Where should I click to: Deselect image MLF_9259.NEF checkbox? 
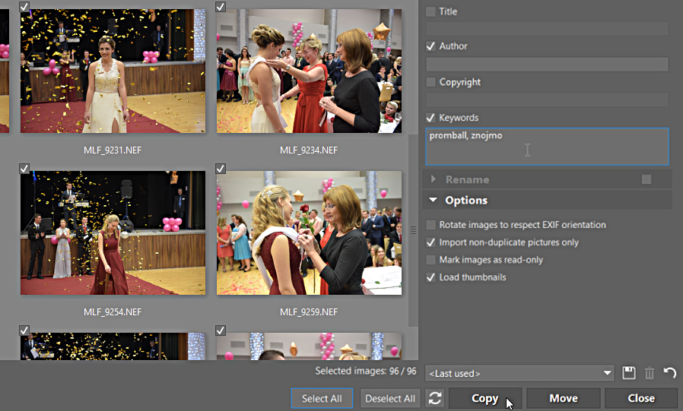[x=221, y=168]
